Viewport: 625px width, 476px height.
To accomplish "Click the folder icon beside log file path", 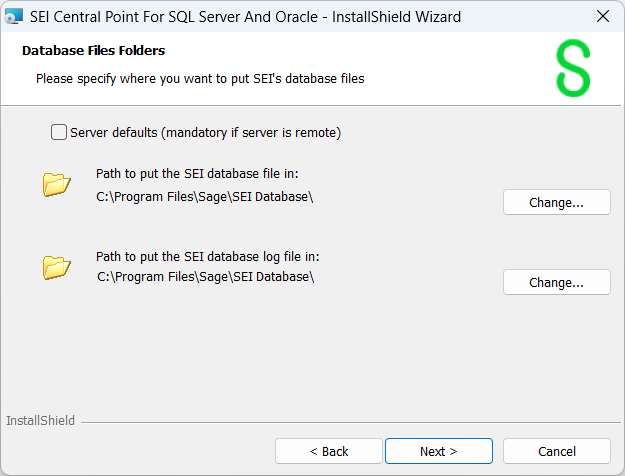I will 57,267.
